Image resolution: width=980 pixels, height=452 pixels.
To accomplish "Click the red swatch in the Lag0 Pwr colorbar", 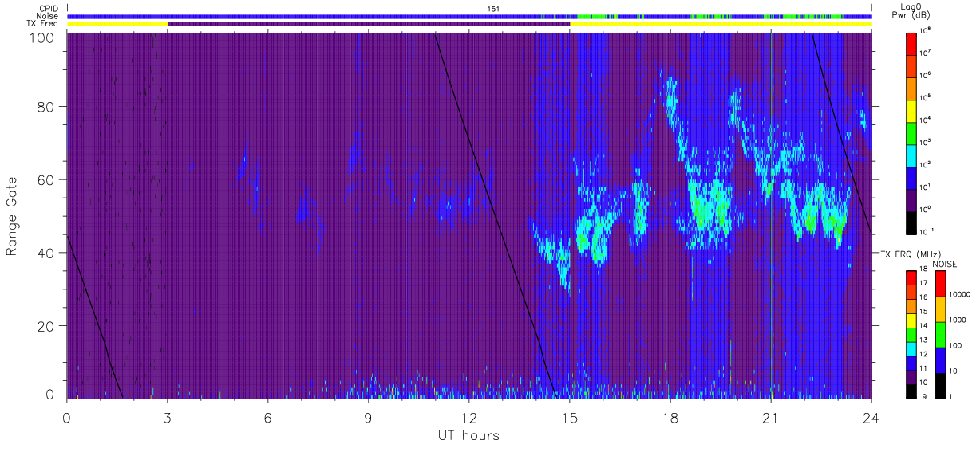I will (x=911, y=44).
